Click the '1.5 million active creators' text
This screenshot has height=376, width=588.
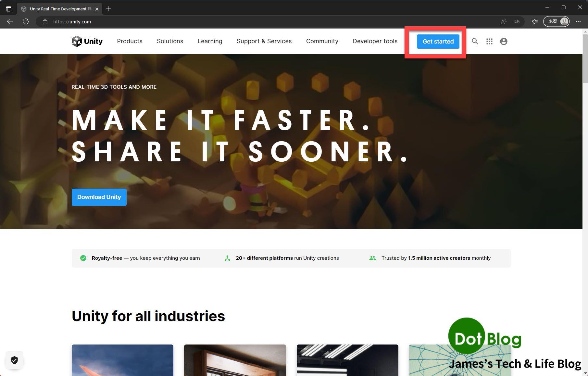tap(439, 258)
